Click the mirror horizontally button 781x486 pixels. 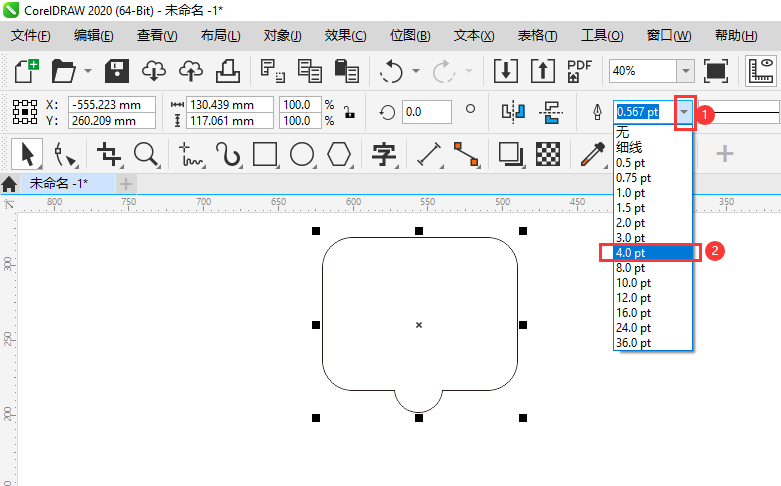click(513, 111)
